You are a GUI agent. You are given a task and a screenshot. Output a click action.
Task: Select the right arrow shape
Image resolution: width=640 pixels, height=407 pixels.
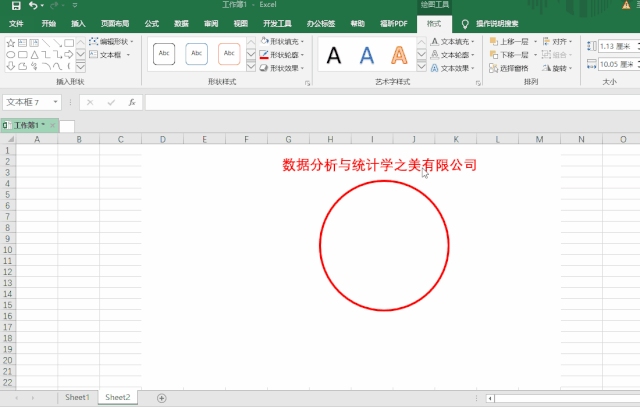tap(69, 54)
